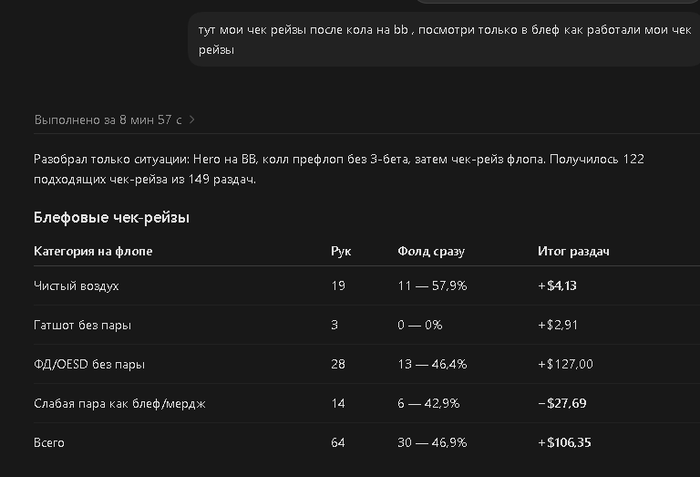The height and width of the screenshot is (477, 700).
Task: Click the summary paragraph starting with "Разобрал только"
Action: (x=339, y=169)
